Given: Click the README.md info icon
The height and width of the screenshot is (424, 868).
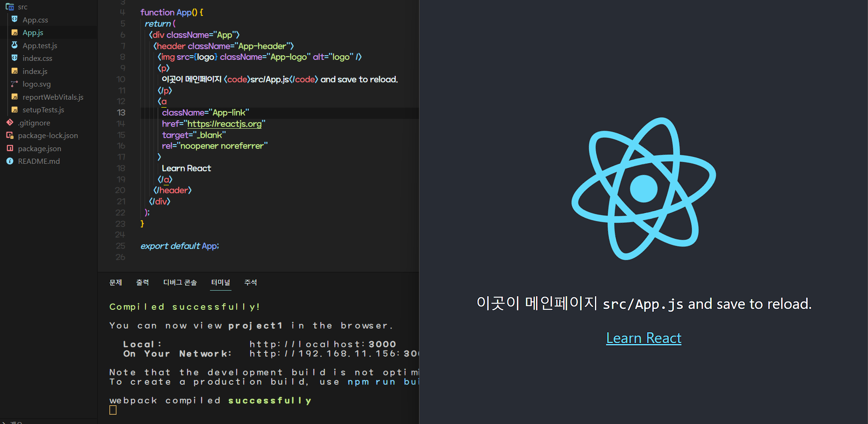Looking at the screenshot, I should [x=10, y=161].
